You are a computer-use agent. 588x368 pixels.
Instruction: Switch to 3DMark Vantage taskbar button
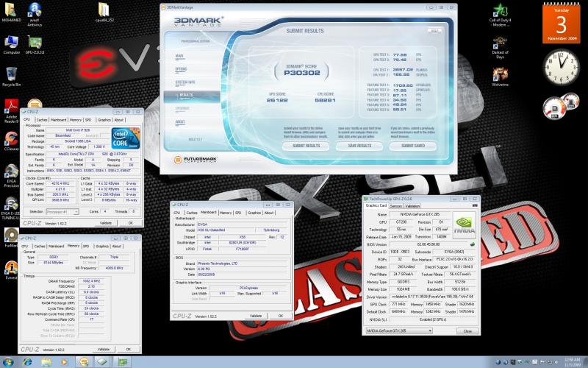coord(84,362)
